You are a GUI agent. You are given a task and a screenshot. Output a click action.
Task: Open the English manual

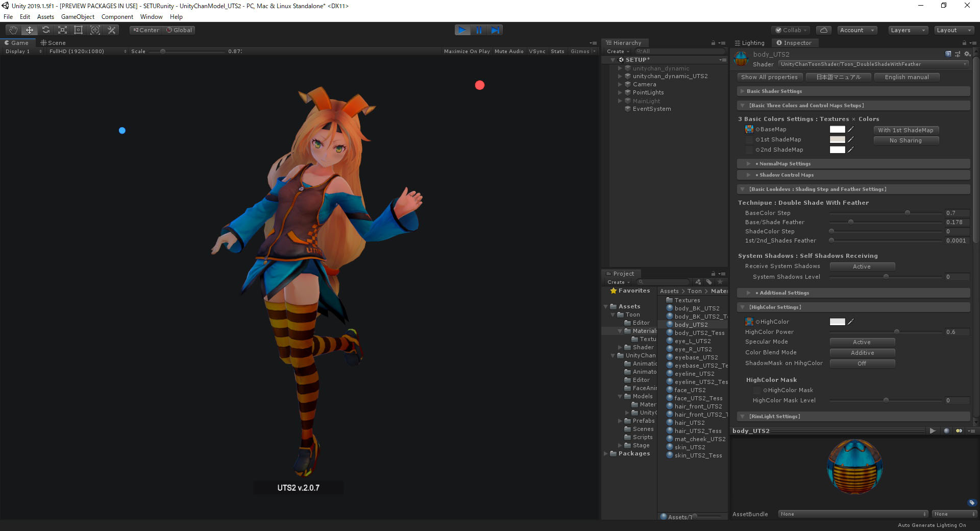[906, 77]
